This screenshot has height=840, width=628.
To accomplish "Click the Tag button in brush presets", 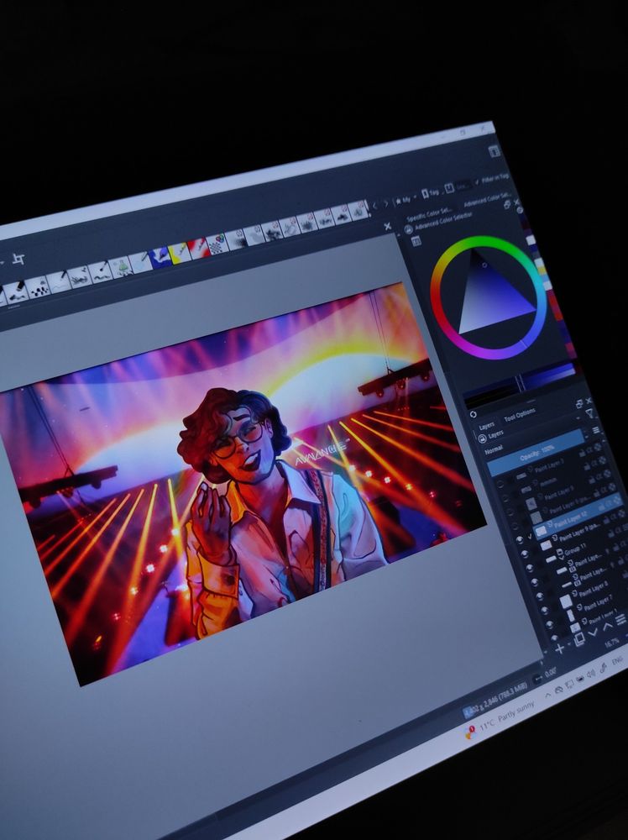I will pyautogui.click(x=430, y=193).
